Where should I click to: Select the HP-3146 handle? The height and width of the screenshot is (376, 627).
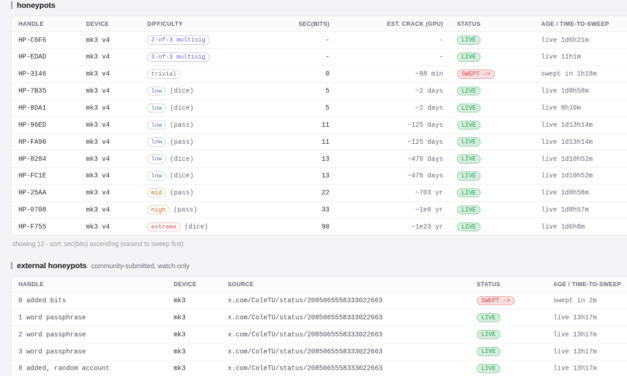click(x=32, y=74)
